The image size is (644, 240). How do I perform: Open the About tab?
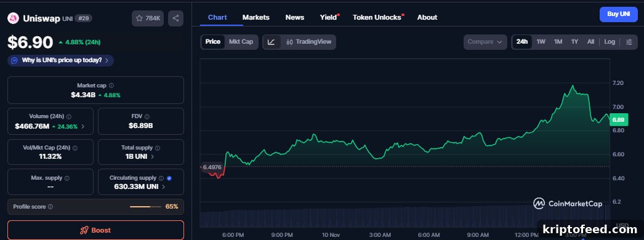click(427, 17)
